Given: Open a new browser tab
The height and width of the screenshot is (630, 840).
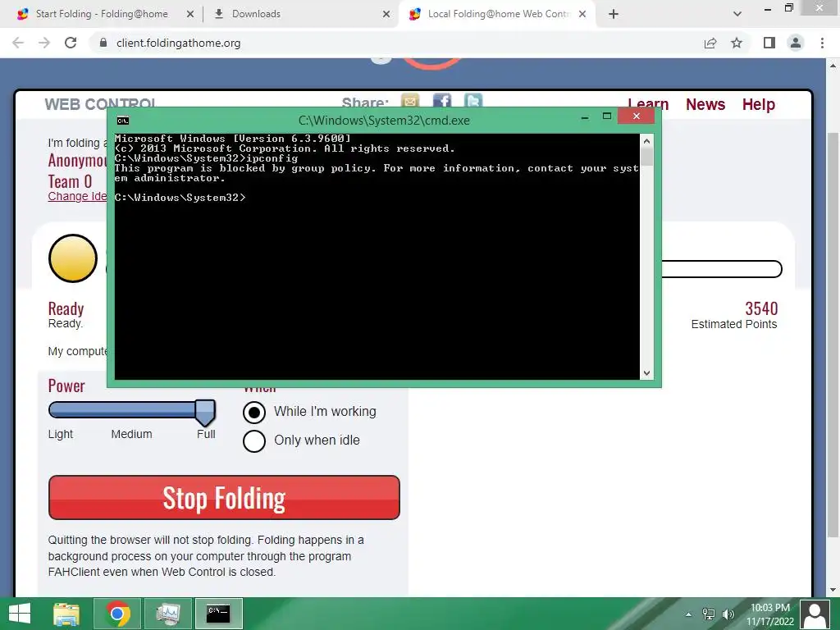Looking at the screenshot, I should [x=614, y=14].
